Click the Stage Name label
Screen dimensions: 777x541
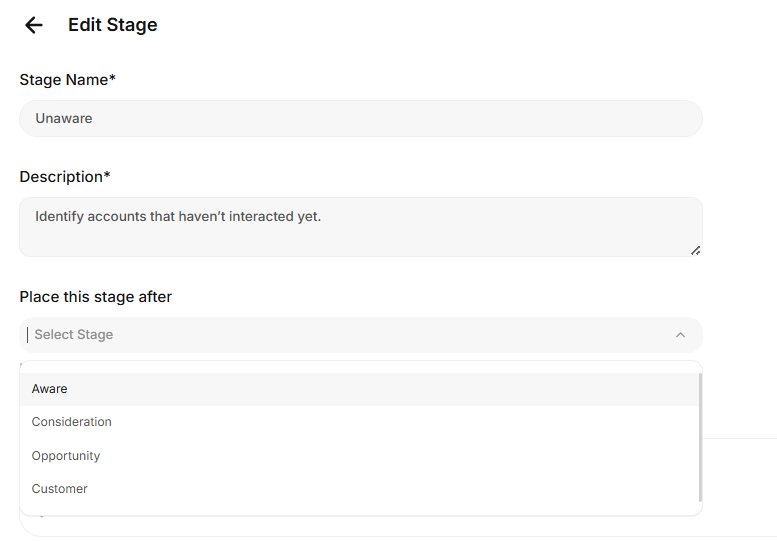click(63, 80)
